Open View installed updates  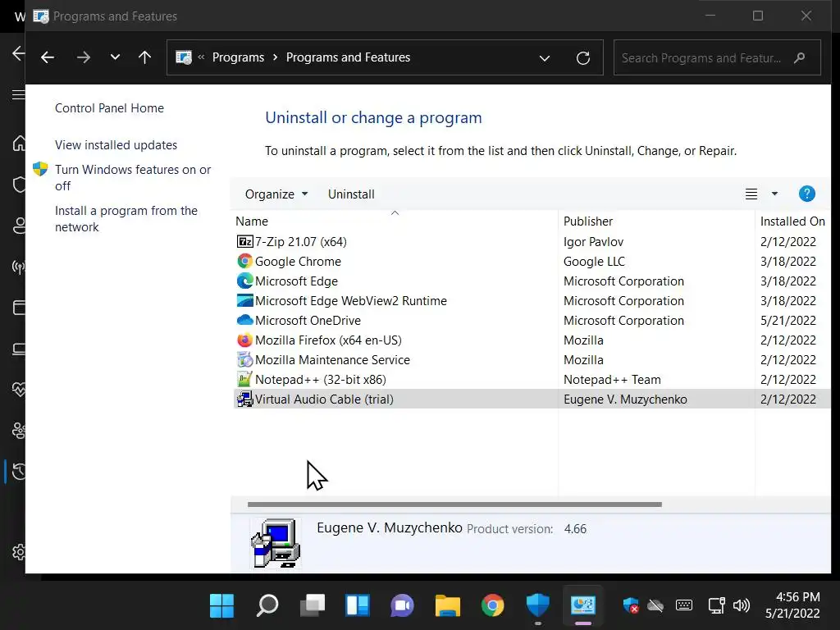(x=116, y=145)
